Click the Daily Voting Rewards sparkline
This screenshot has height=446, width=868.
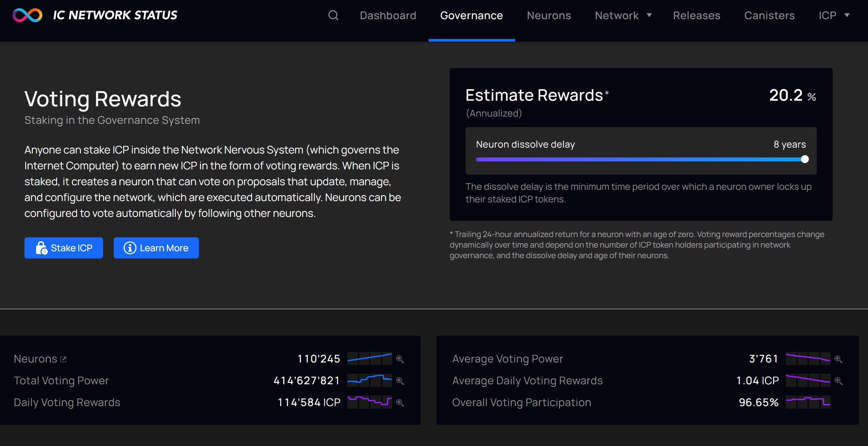370,402
